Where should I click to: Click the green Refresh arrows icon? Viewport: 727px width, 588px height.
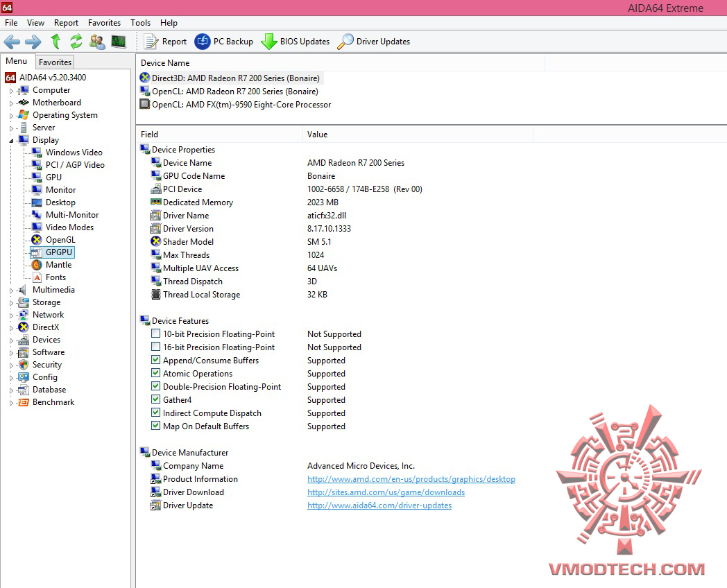(76, 41)
